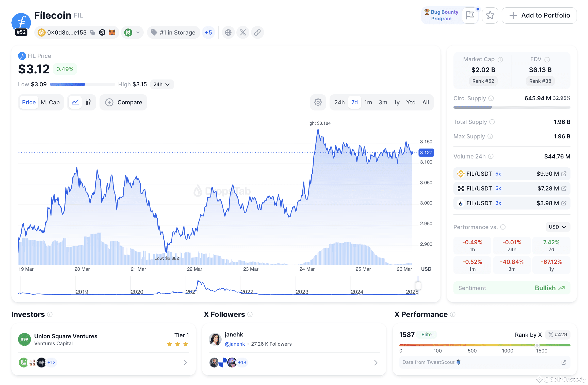
Task: Click the timeline range handle at 2025
Action: tap(418, 286)
